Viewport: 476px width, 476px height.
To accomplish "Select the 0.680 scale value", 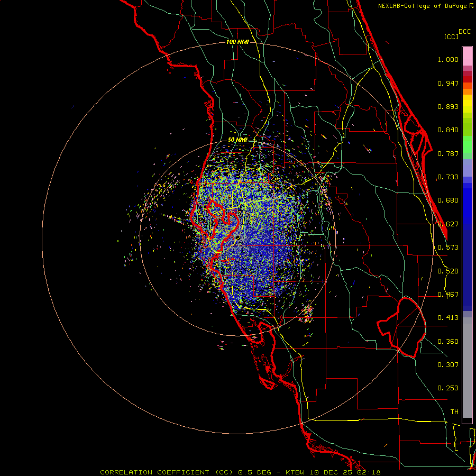I will tap(448, 200).
